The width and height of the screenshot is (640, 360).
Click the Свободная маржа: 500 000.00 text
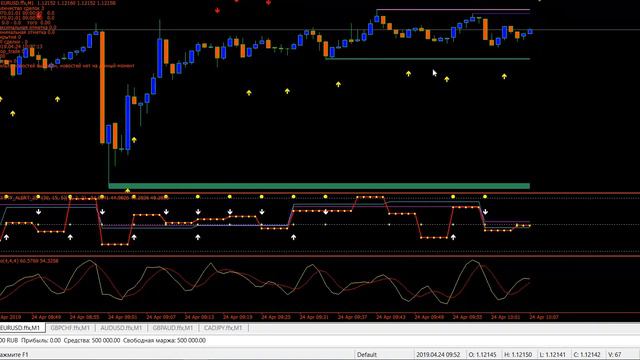click(164, 340)
